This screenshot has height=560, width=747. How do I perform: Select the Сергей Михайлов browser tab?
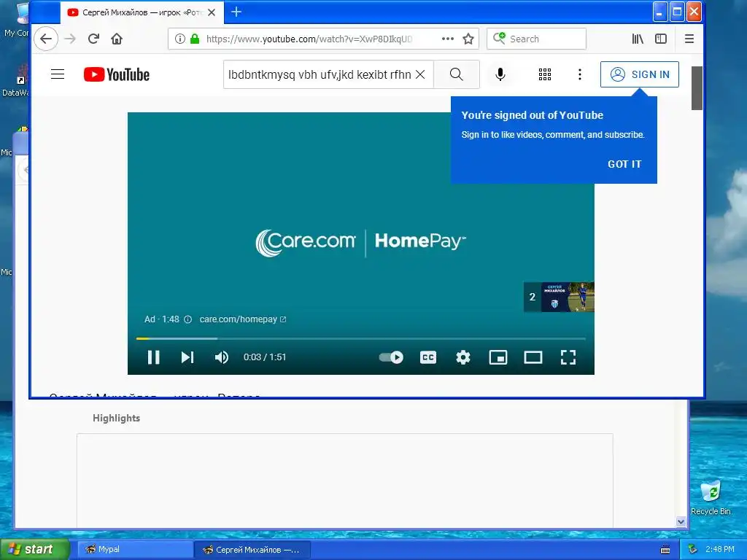[142, 12]
